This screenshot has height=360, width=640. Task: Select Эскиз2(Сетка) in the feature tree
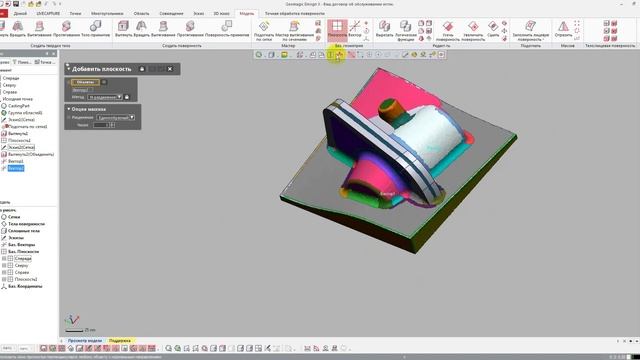(21, 147)
